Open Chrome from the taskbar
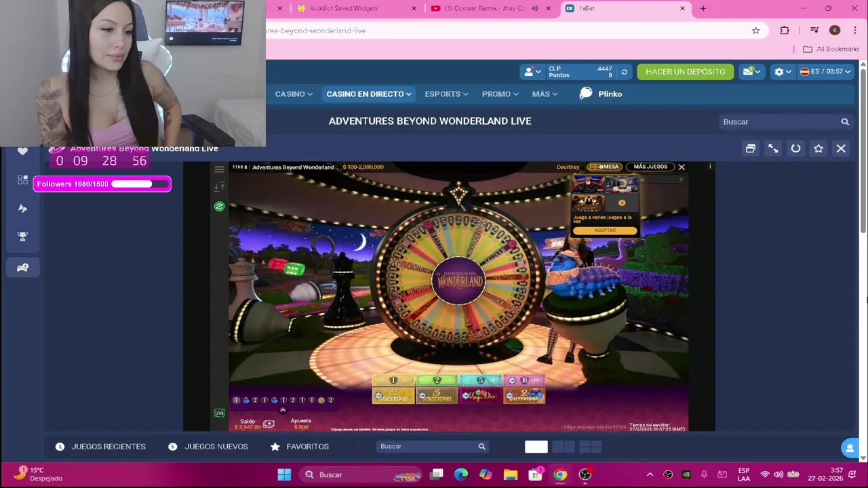 click(560, 474)
